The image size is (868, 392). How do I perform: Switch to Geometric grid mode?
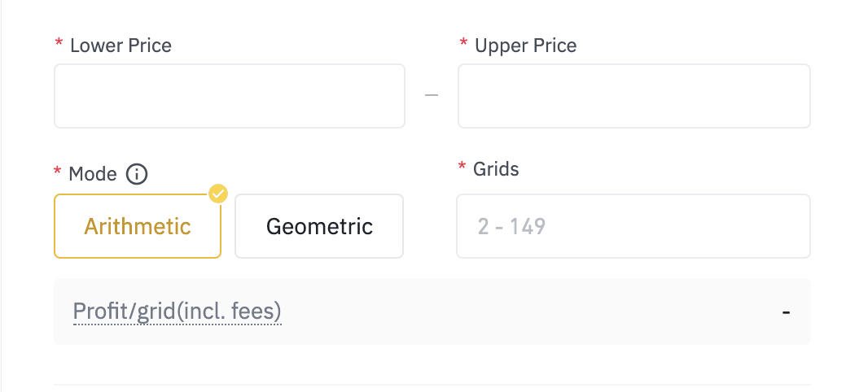(319, 226)
